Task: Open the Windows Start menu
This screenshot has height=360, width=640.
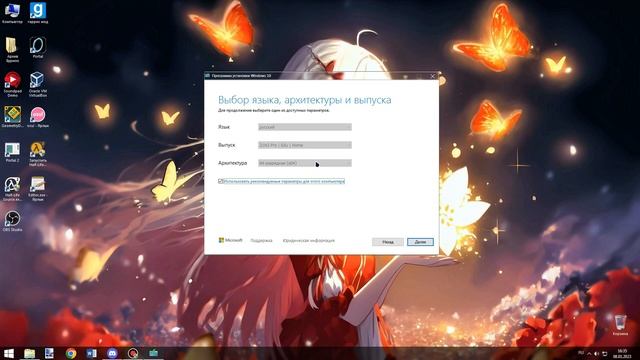Action: [x=9, y=353]
